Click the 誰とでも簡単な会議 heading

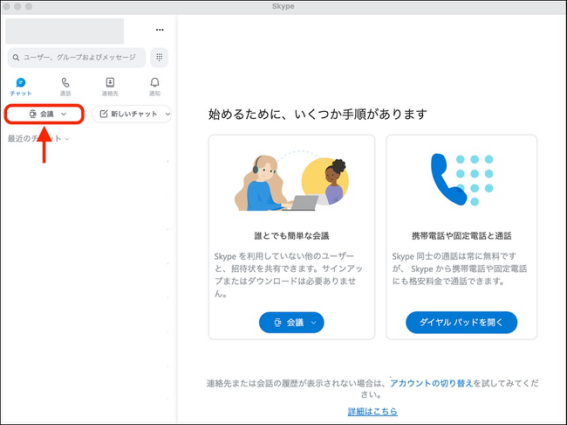pos(291,236)
